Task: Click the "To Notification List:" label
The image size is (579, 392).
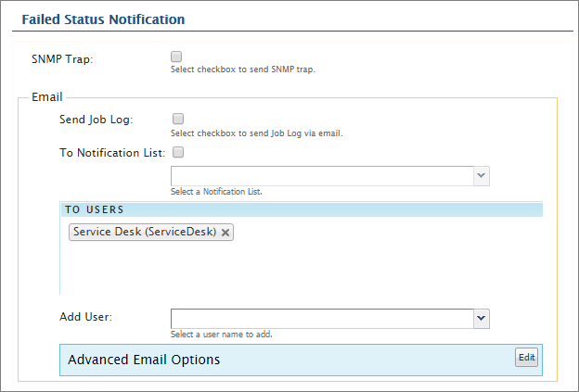Action: [112, 153]
